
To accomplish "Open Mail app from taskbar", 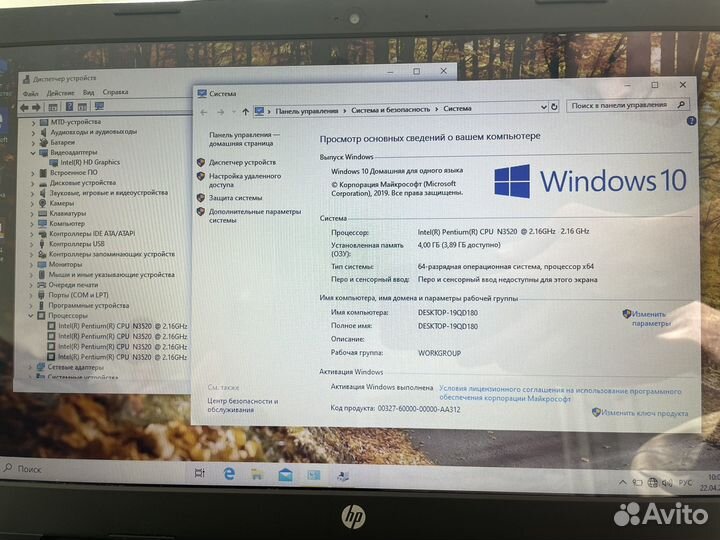I will (285, 475).
